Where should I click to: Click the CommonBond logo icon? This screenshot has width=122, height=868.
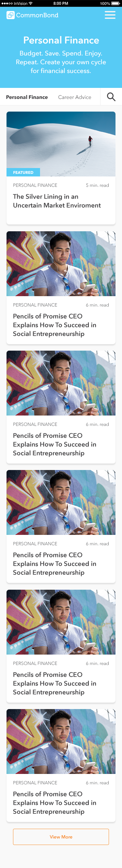coord(10,15)
